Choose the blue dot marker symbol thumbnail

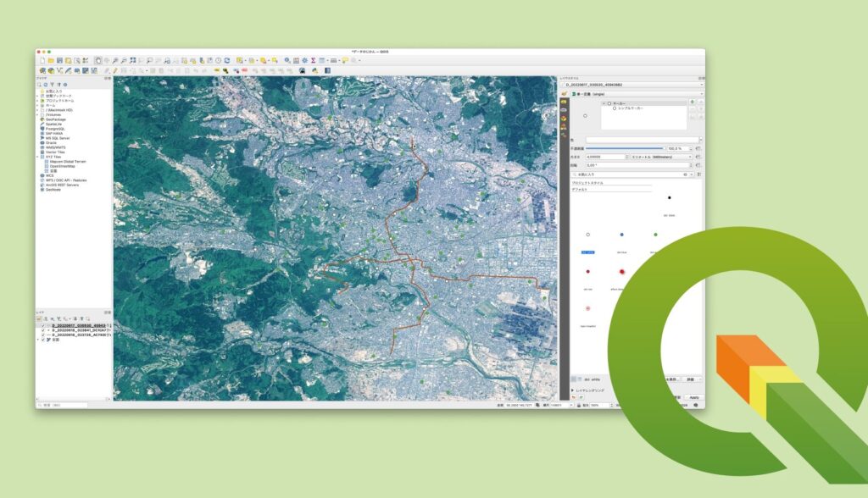[621, 235]
